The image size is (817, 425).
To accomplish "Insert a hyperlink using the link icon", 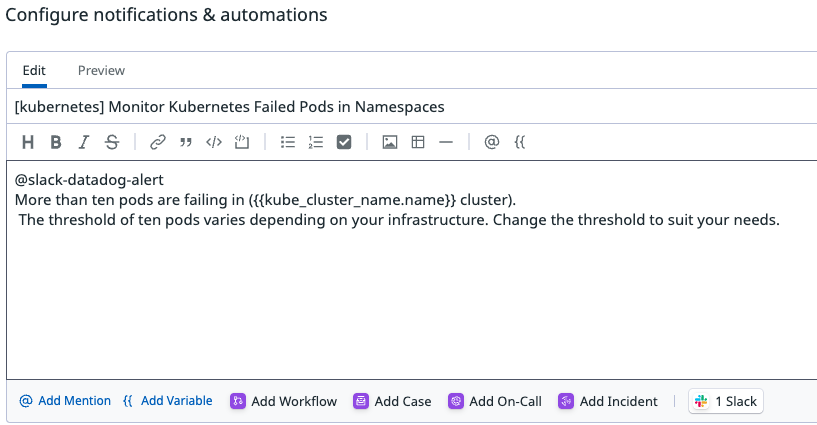I will (157, 142).
